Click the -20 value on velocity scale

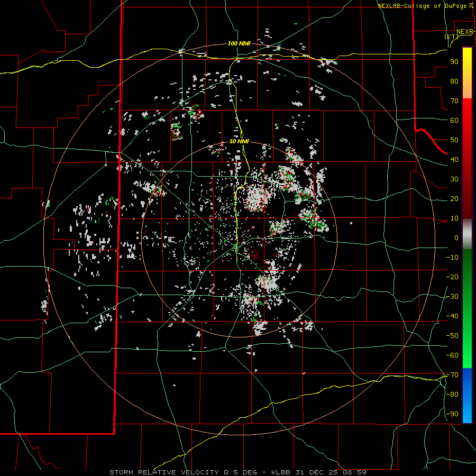pos(452,277)
